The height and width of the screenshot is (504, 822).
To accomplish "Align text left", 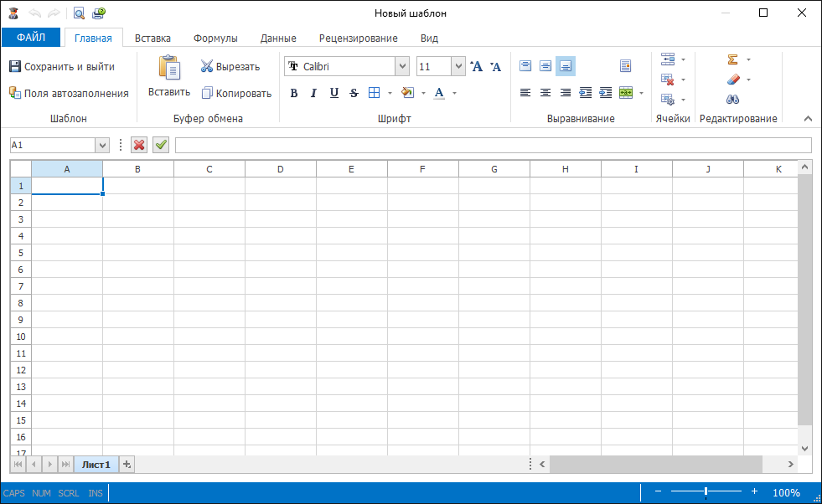I will (x=525, y=93).
